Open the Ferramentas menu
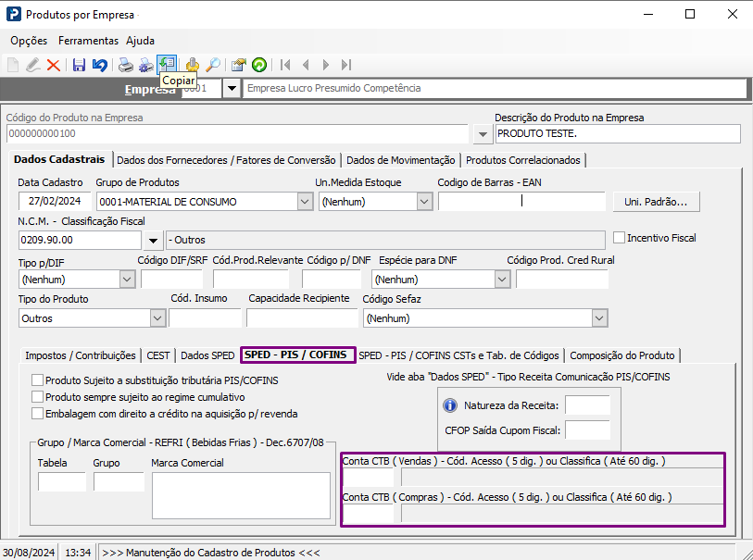753x560 pixels. pyautogui.click(x=88, y=41)
